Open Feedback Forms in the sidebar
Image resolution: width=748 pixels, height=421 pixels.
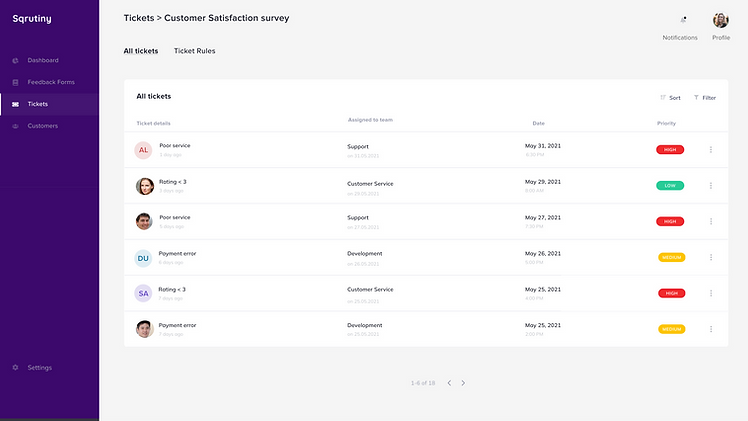pyautogui.click(x=51, y=82)
